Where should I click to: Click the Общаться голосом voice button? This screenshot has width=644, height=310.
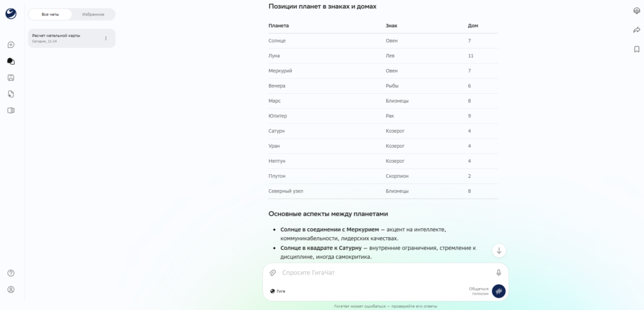pyautogui.click(x=499, y=291)
